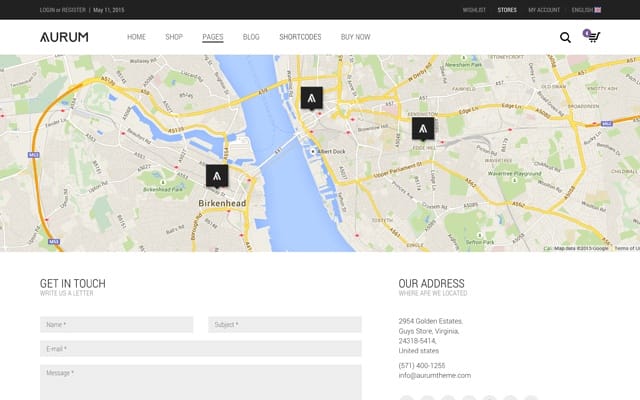Click the Login or Register link

[63, 10]
